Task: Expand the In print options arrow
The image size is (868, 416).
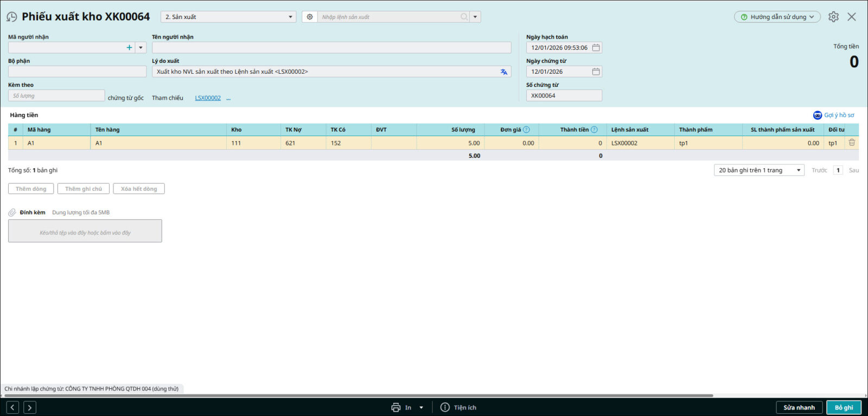Action: coord(421,407)
